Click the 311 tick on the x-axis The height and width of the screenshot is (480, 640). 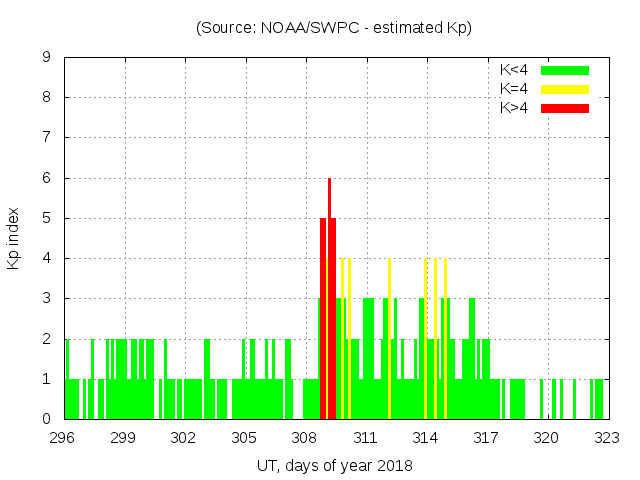click(x=365, y=438)
